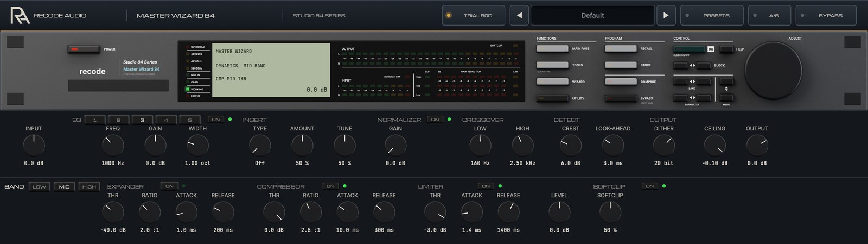The height and width of the screenshot is (244, 868).
Task: Open the Default preset name selector
Action: click(592, 15)
